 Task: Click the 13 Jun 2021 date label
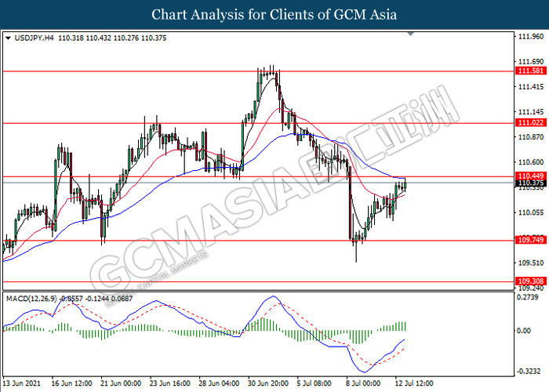(x=21, y=383)
